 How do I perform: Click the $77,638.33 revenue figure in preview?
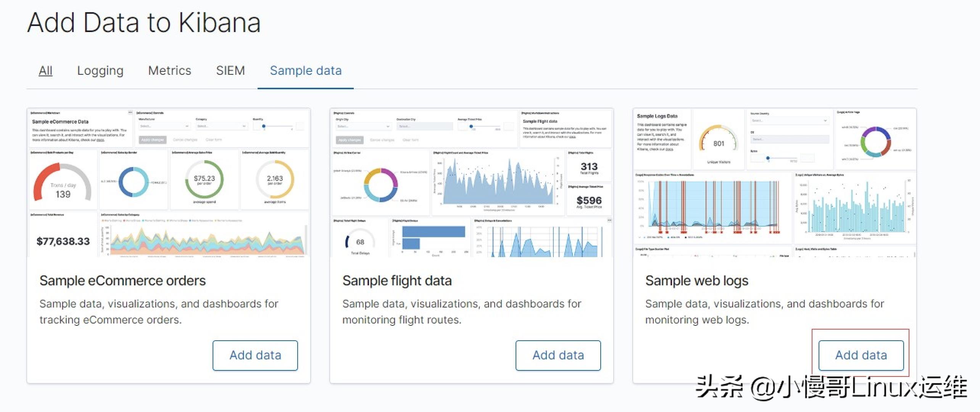coord(63,241)
